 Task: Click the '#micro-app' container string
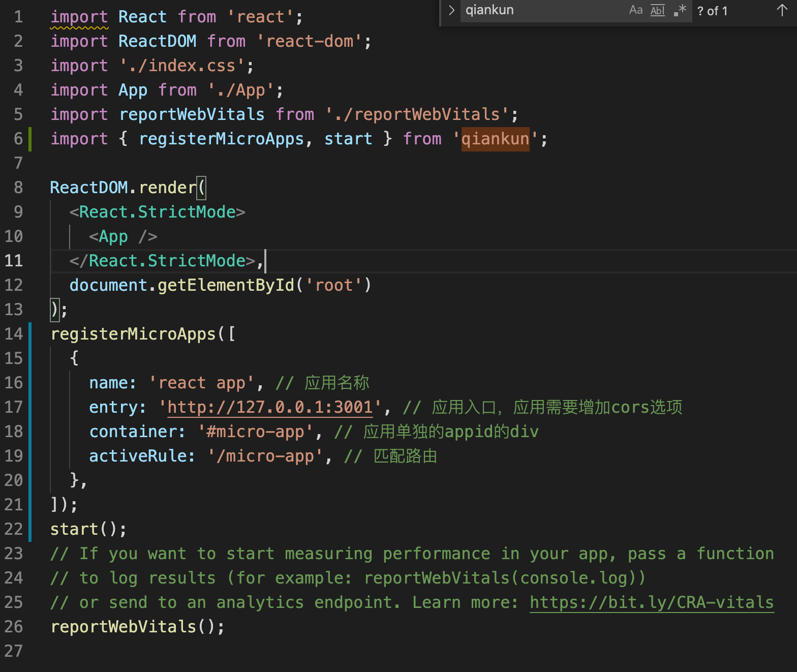[x=255, y=432]
